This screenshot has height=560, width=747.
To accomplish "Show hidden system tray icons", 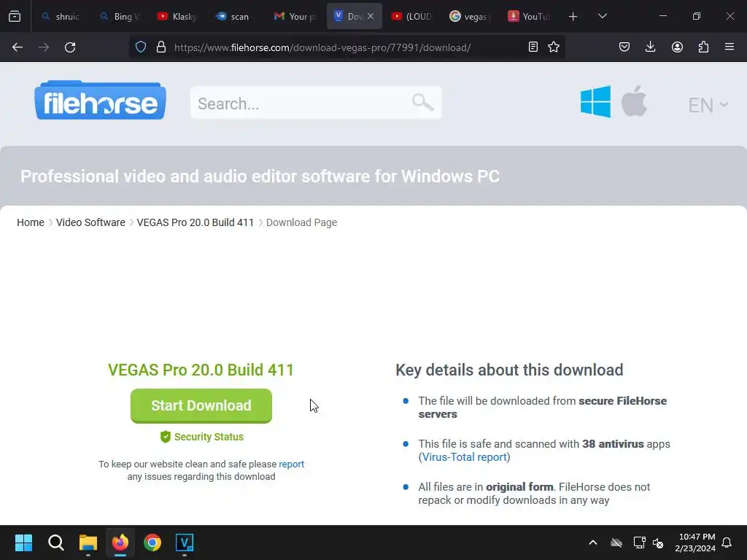I will 593,542.
